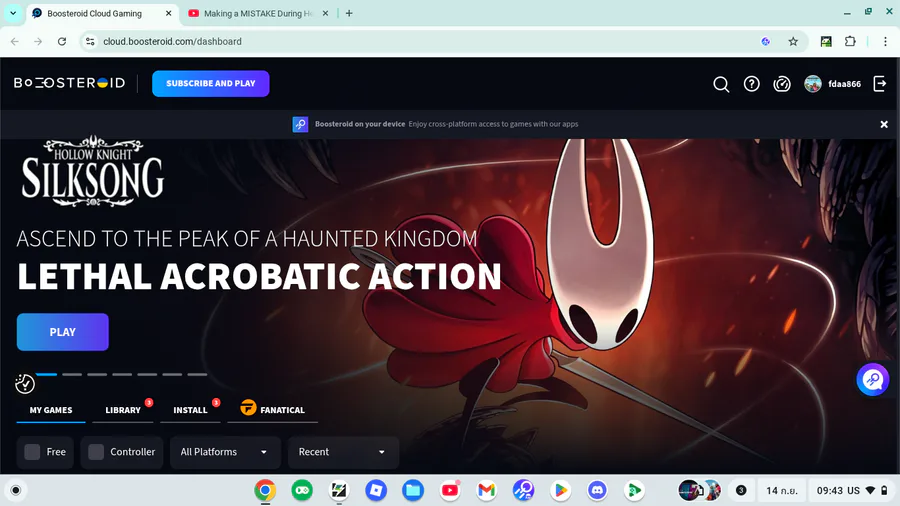
Task: Click the logout arrow icon
Action: (x=880, y=84)
